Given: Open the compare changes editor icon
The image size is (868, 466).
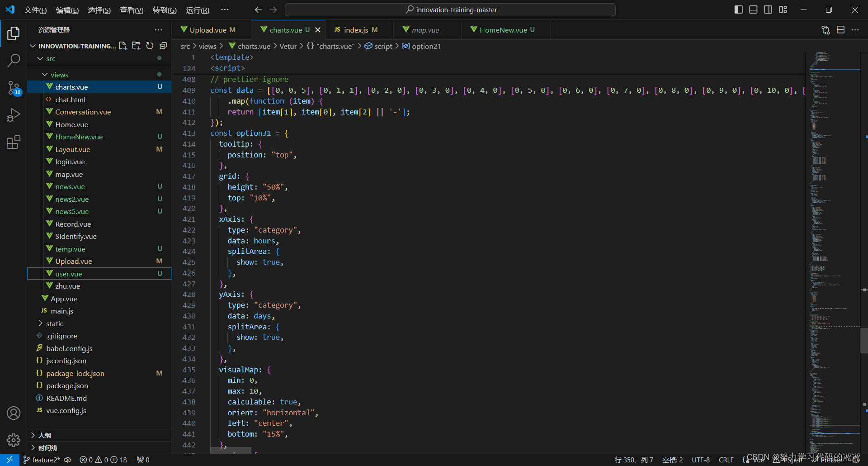Looking at the screenshot, I should coord(826,30).
